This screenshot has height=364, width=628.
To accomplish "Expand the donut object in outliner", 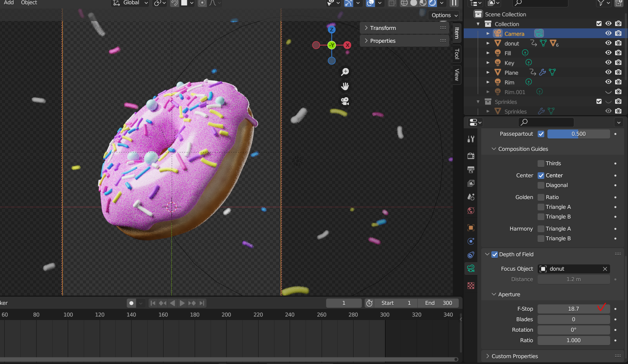I will tap(488, 43).
